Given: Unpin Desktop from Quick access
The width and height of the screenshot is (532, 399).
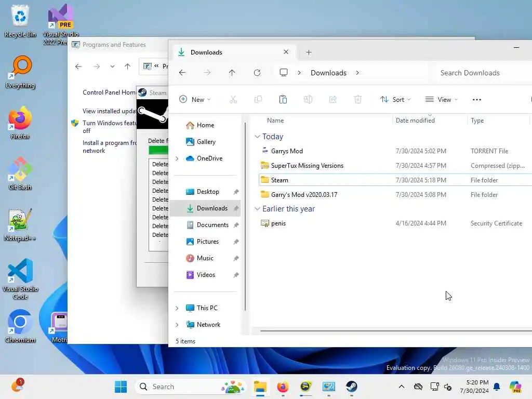Looking at the screenshot, I should coord(236,192).
